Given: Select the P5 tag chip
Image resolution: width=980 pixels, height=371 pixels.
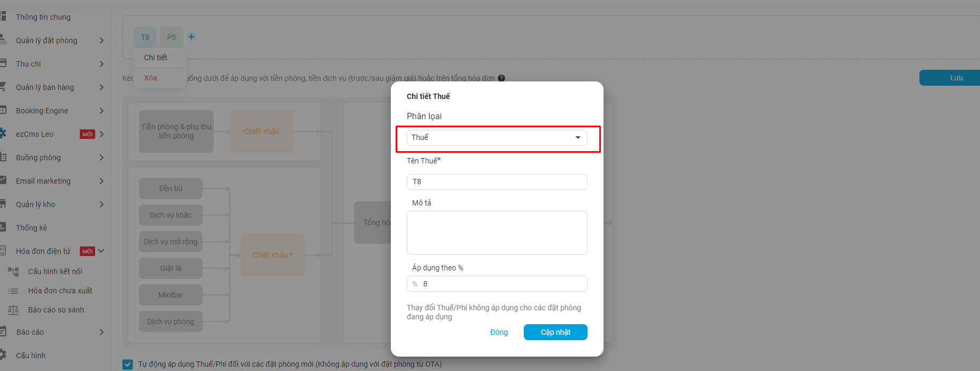Looking at the screenshot, I should [171, 37].
